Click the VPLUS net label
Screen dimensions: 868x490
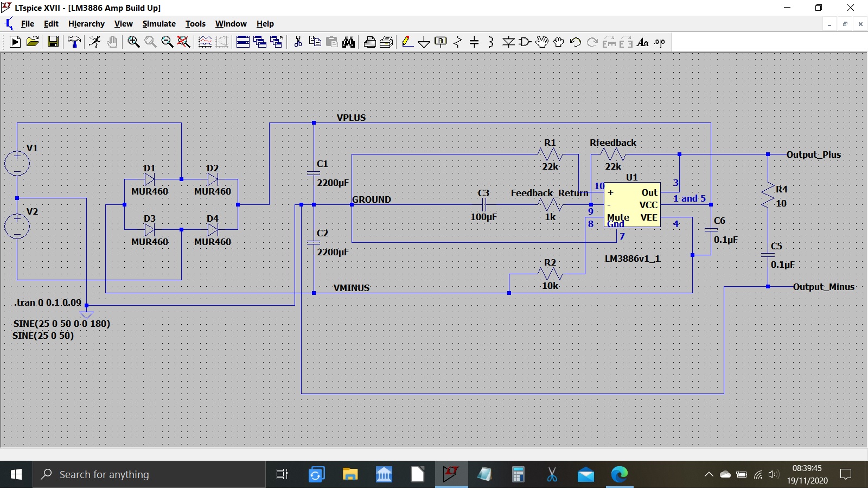tap(351, 118)
